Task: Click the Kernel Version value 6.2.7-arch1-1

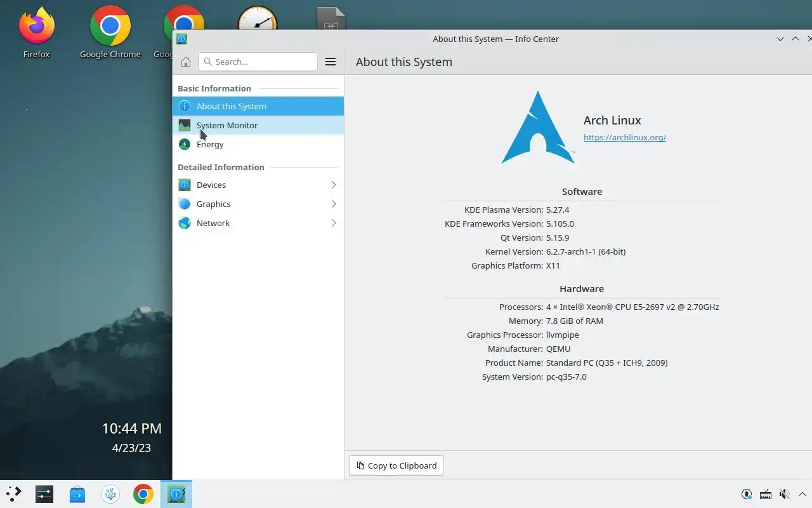Action: tap(586, 251)
